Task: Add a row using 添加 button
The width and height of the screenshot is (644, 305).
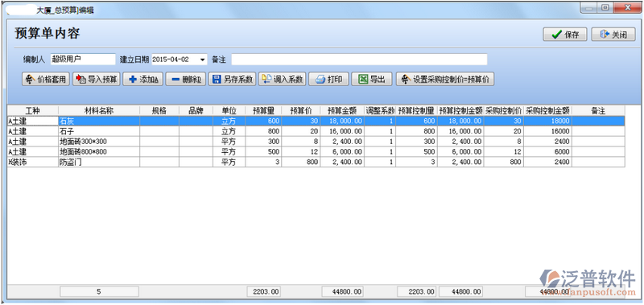Action: [x=143, y=79]
